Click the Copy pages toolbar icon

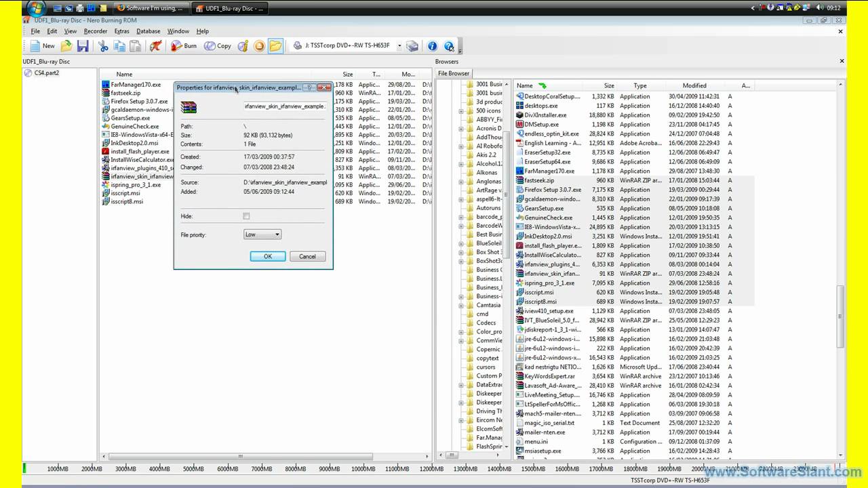(x=119, y=46)
